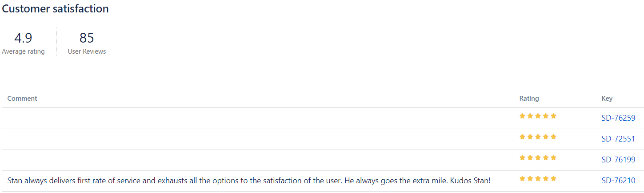Screen dimensions: 644x193
Task: Open issue link SD-76210
Action: [x=618, y=181]
